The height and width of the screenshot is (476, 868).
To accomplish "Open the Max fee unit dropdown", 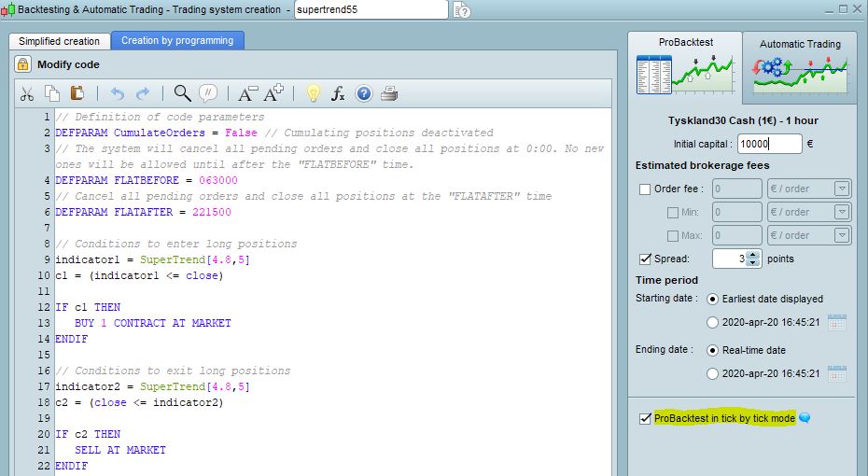I will (842, 235).
